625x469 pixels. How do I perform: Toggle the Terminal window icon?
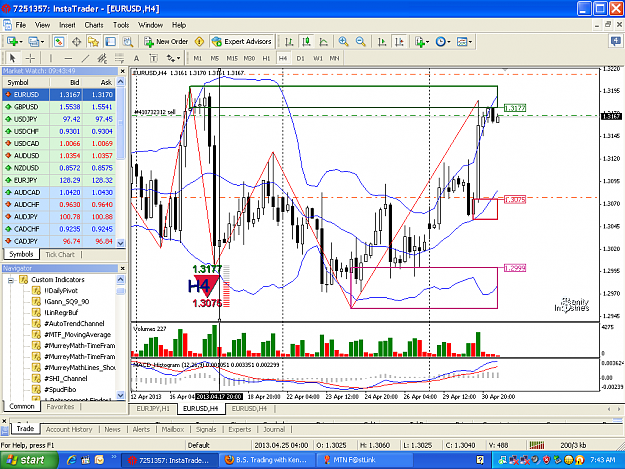110,41
